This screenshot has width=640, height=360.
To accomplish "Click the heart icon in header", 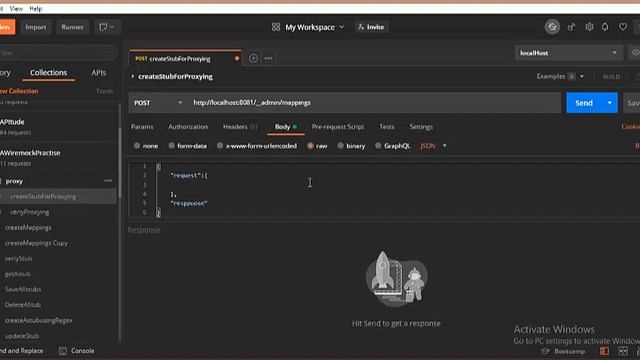I will pyautogui.click(x=623, y=27).
